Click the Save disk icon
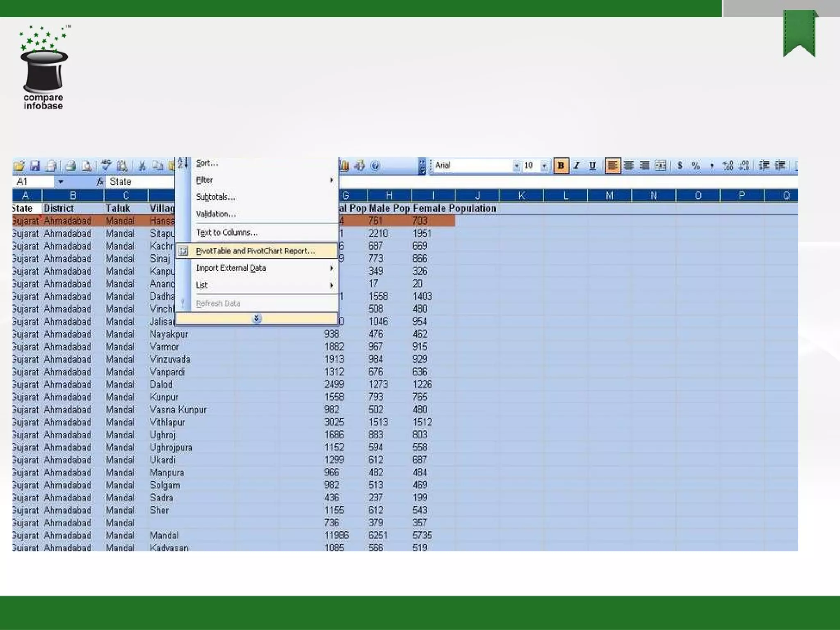 click(35, 166)
